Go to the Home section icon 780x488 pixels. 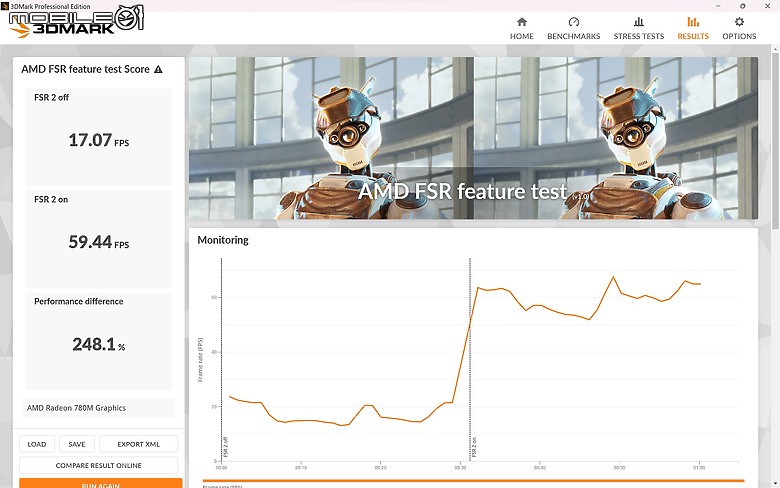click(x=521, y=22)
